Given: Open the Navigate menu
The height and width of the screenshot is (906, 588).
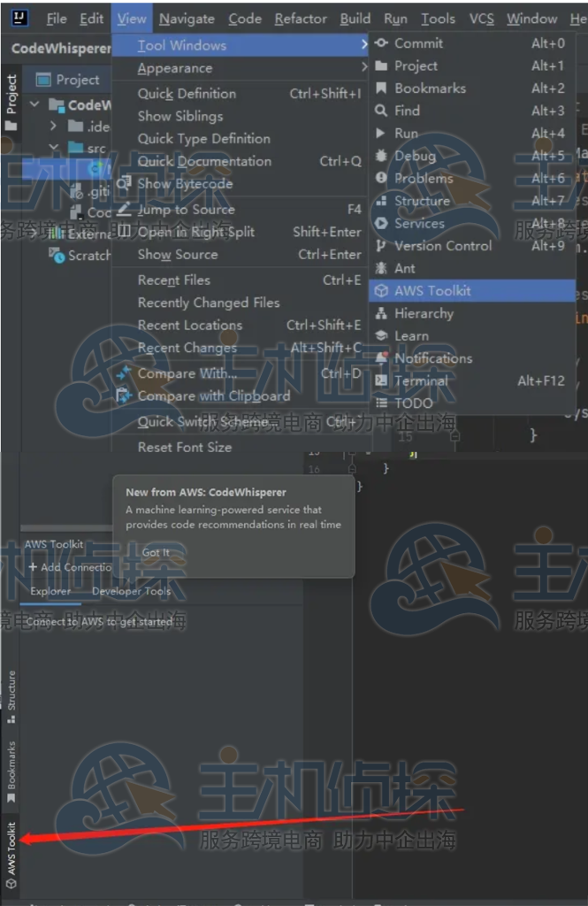Looking at the screenshot, I should [187, 19].
